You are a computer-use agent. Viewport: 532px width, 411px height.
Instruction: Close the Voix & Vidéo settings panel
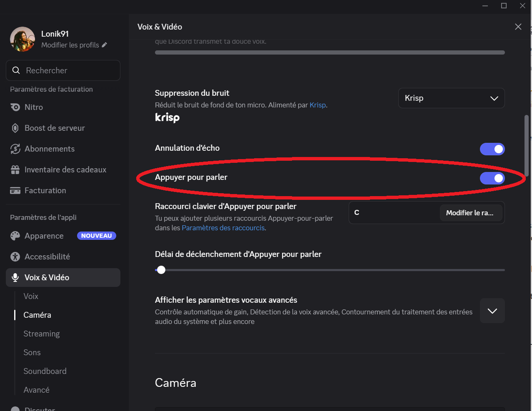518,27
